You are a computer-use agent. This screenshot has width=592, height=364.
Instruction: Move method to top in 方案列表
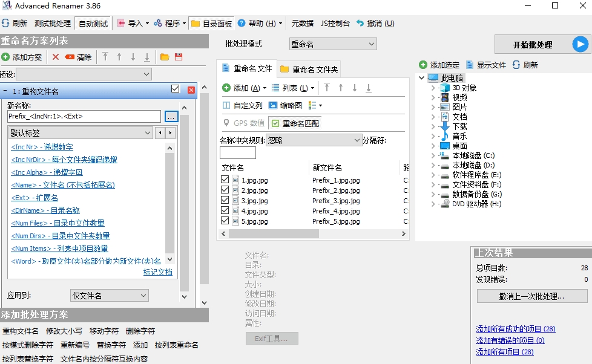105,57
